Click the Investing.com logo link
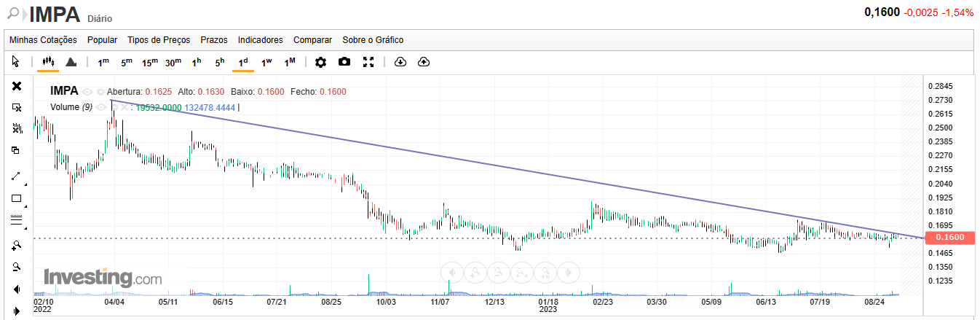 (103, 278)
